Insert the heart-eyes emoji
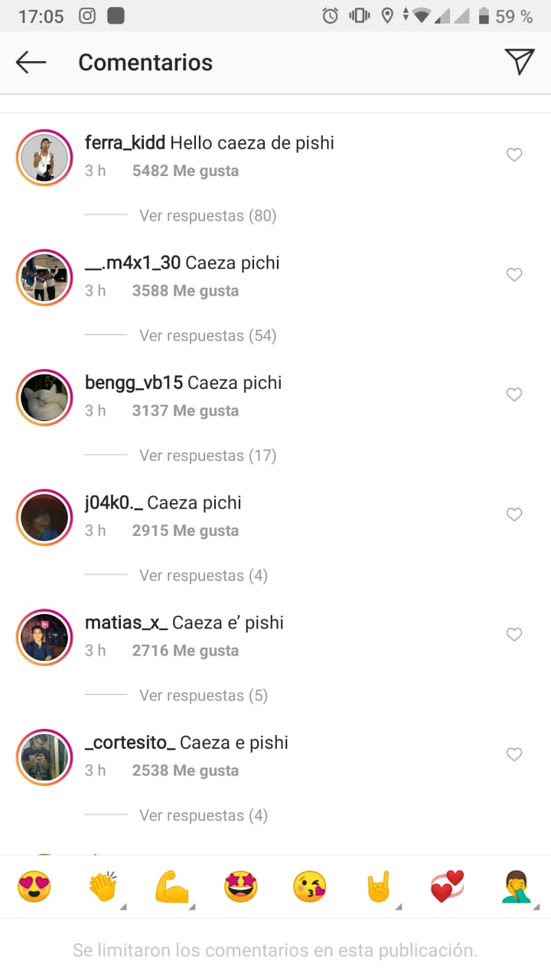The width and height of the screenshot is (551, 980). coord(34,887)
